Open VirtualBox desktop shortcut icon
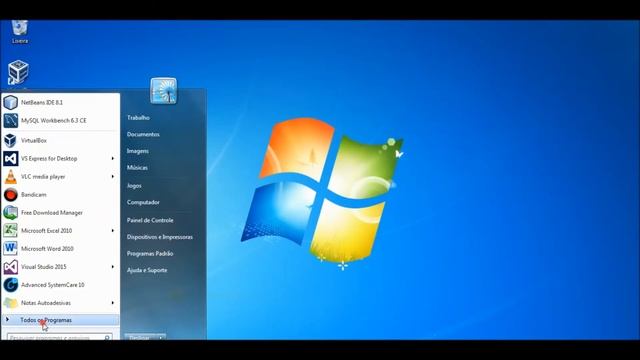The width and height of the screenshot is (640, 360). [18, 73]
